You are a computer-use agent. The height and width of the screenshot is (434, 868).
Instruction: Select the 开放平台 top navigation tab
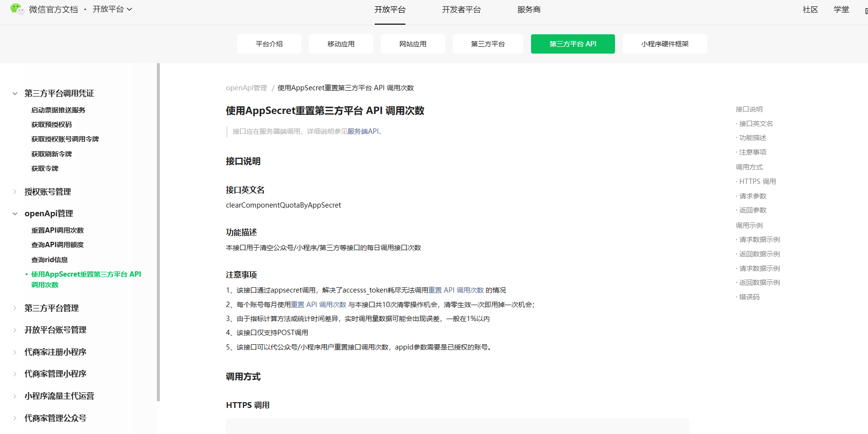click(x=390, y=10)
